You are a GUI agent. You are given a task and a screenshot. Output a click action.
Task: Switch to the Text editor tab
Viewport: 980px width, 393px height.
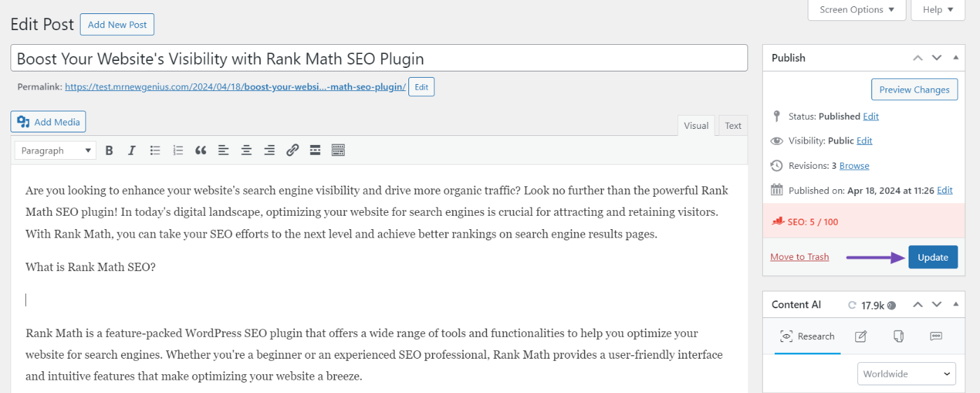coord(733,125)
